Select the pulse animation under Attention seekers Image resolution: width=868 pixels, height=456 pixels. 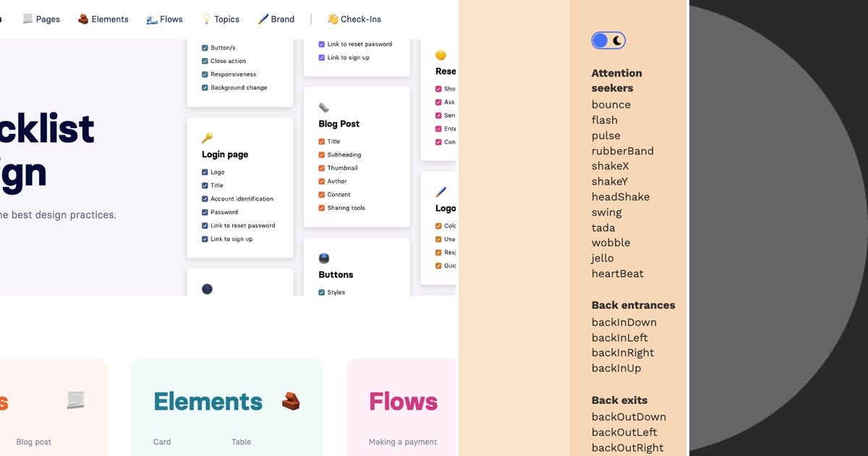coord(605,135)
